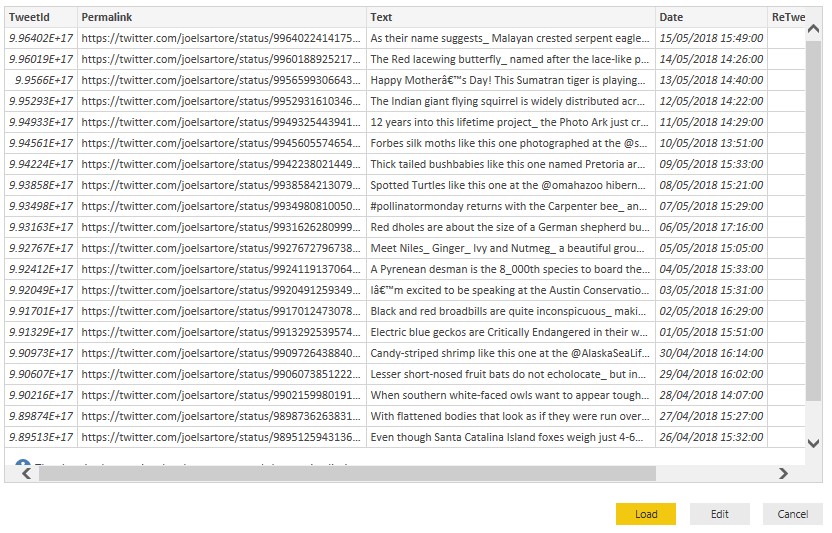The image size is (832, 533).
Task: Click the Austin Conservation speaking text
Action: tap(510, 290)
